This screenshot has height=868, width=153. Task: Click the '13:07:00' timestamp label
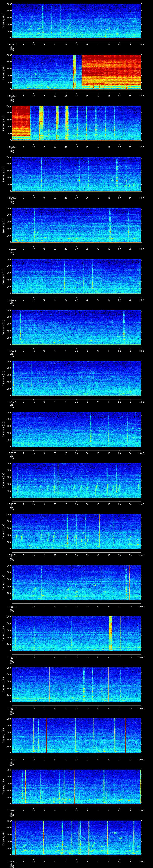click(12, 351)
